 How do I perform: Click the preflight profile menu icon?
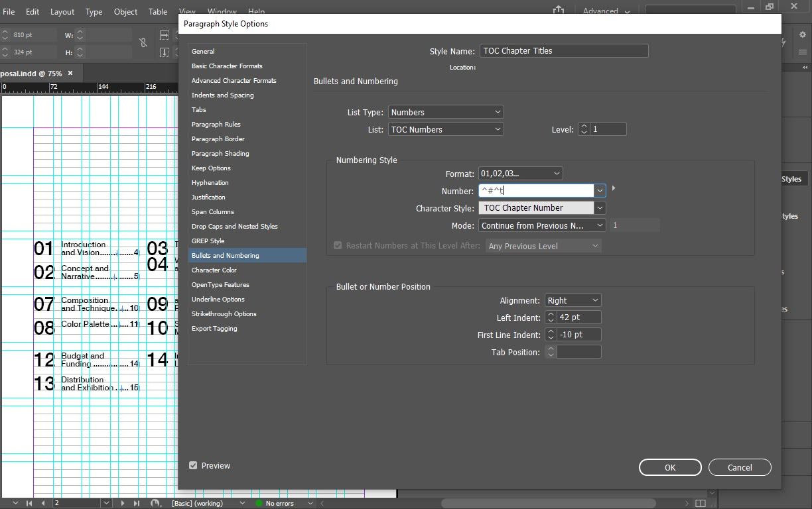coord(155,503)
